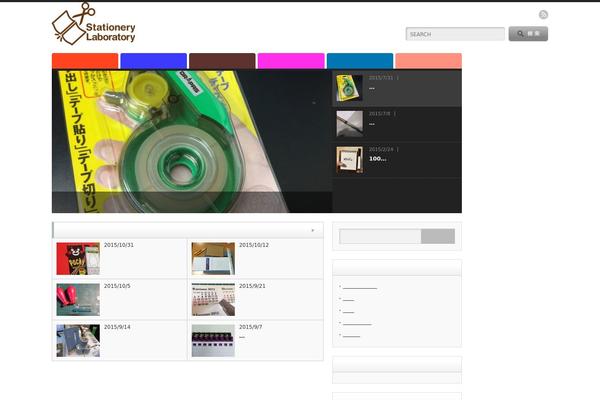
Task: Click the magnifier search button
Action: pyautogui.click(x=528, y=34)
